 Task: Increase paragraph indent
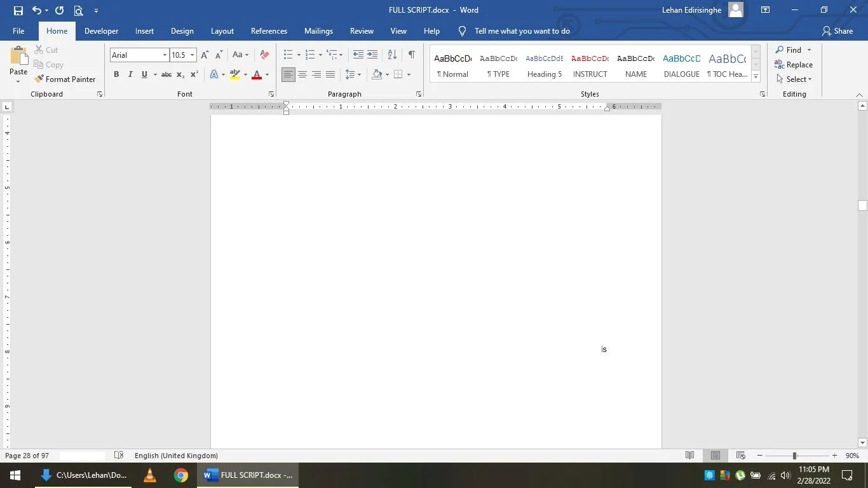click(372, 55)
